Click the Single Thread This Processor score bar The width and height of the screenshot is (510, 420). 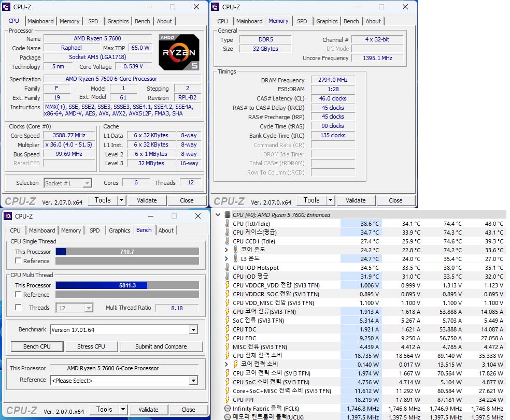click(127, 252)
